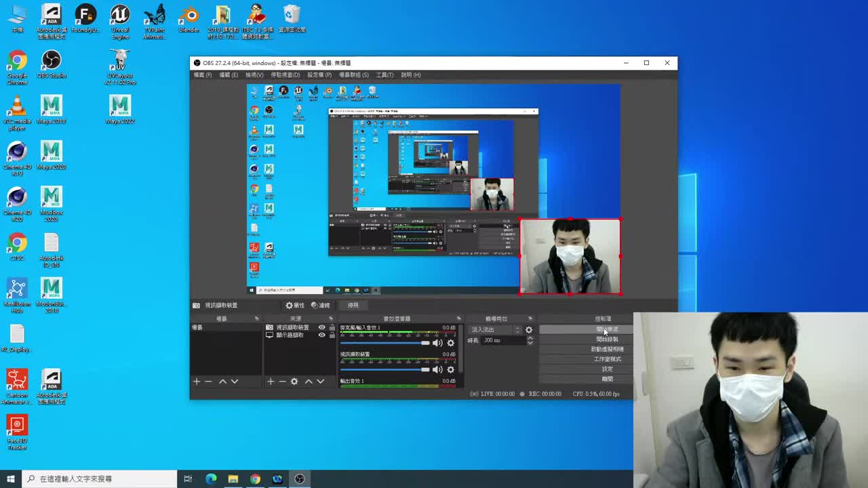
Task: Open TVPaint Animation desktop shortcut
Action: 155,22
